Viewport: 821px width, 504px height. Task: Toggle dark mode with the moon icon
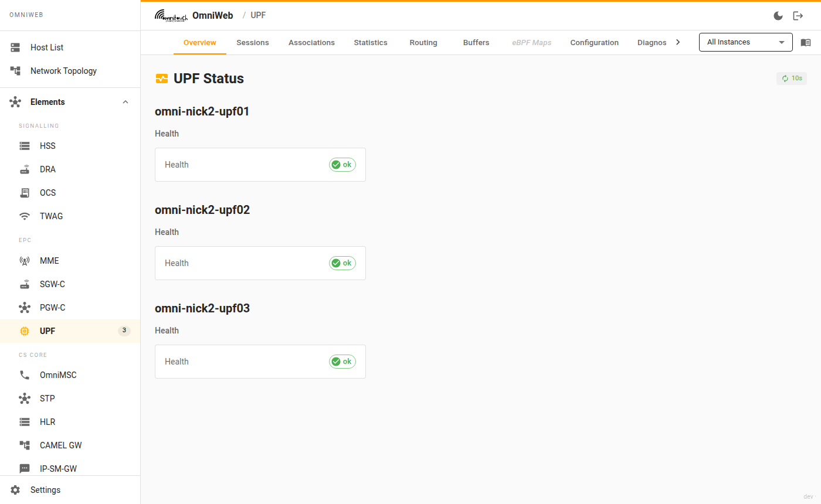778,16
